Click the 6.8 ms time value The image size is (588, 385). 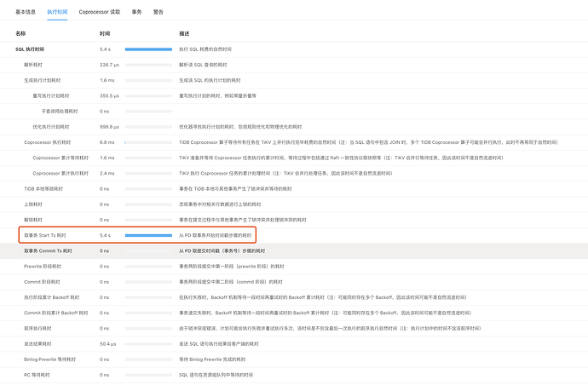pos(107,142)
